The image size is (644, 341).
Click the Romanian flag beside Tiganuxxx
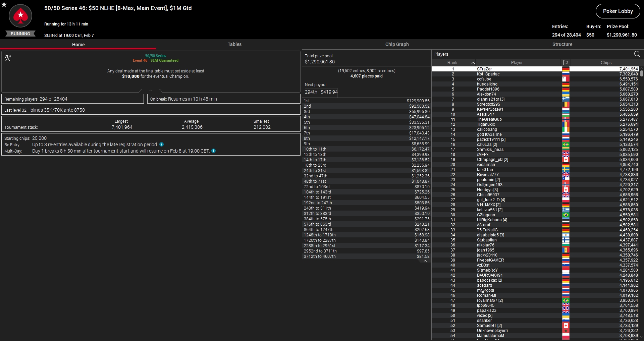(x=566, y=124)
